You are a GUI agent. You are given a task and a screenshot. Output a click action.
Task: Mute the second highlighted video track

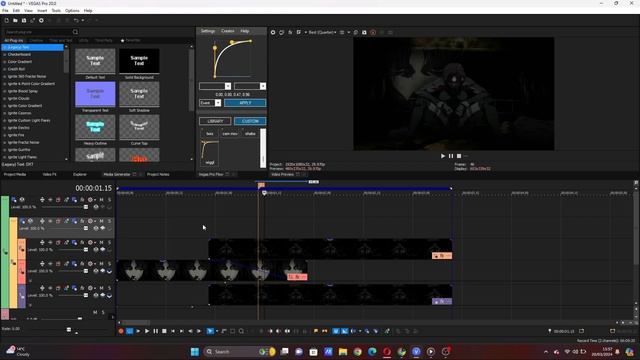[x=101, y=221]
